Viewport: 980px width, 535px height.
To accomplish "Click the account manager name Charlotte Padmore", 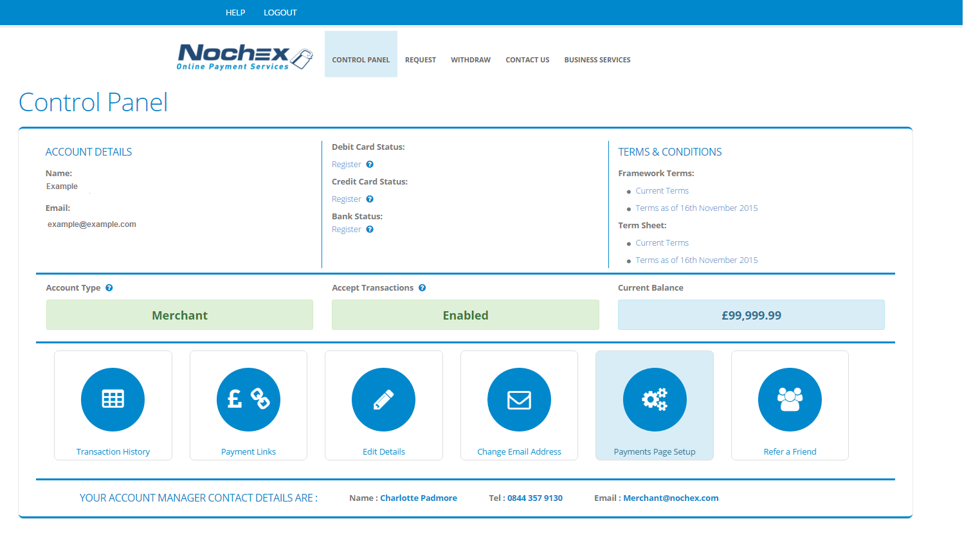I will 419,498.
